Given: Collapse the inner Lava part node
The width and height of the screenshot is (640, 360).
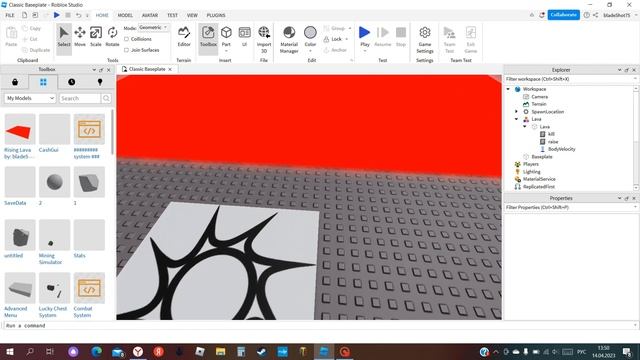Looking at the screenshot, I should tap(525, 127).
